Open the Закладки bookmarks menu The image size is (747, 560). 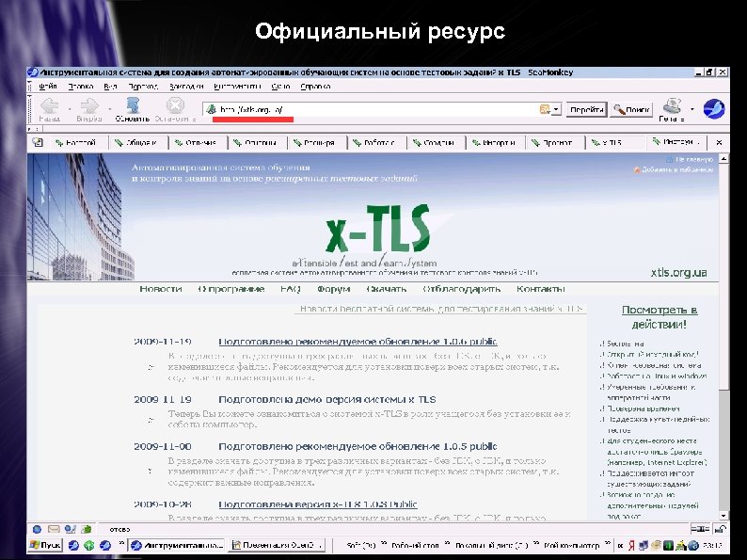tap(186, 87)
